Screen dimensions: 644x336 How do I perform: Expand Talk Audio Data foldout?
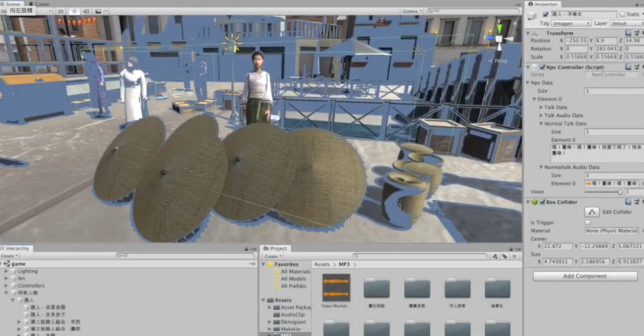pyautogui.click(x=541, y=115)
